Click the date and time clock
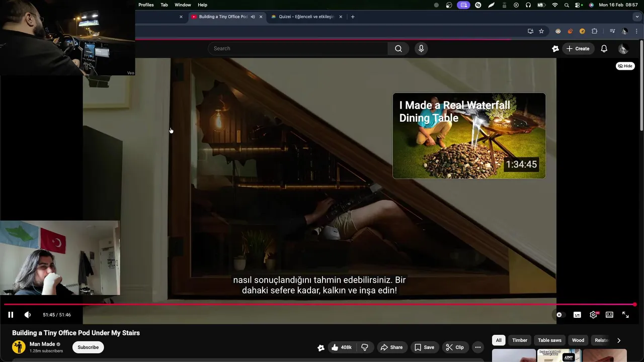 (x=618, y=5)
